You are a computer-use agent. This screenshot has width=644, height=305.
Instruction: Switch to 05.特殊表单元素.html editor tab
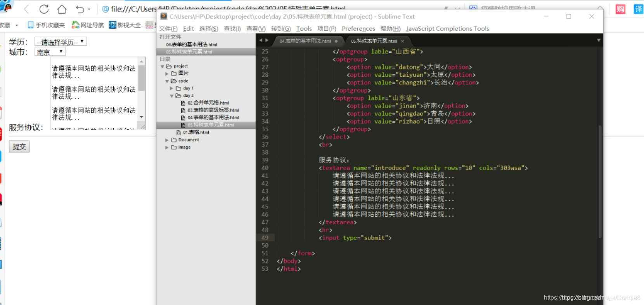point(374,41)
